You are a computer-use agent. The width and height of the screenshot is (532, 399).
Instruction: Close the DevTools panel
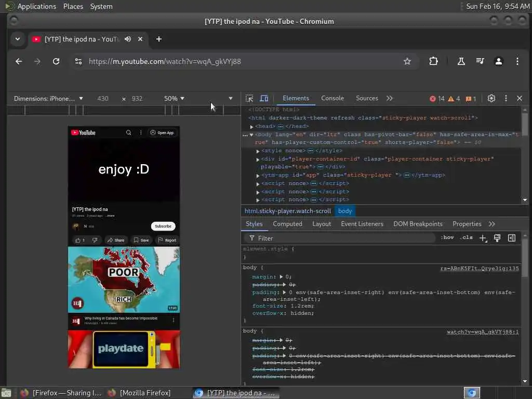tap(520, 98)
